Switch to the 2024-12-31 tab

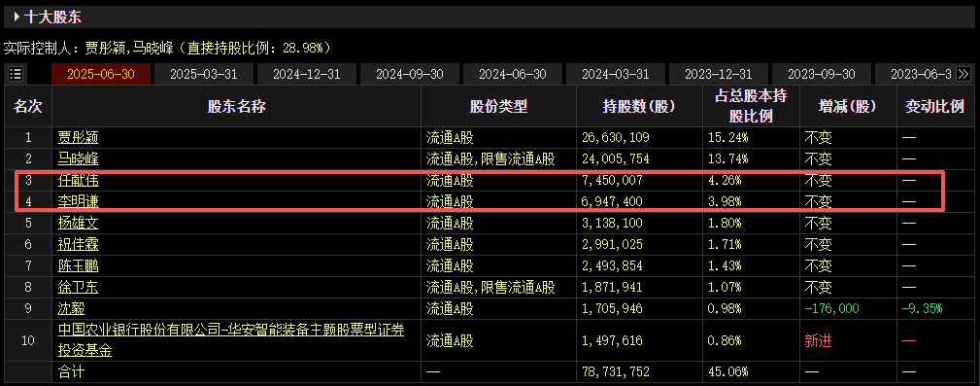[x=306, y=74]
